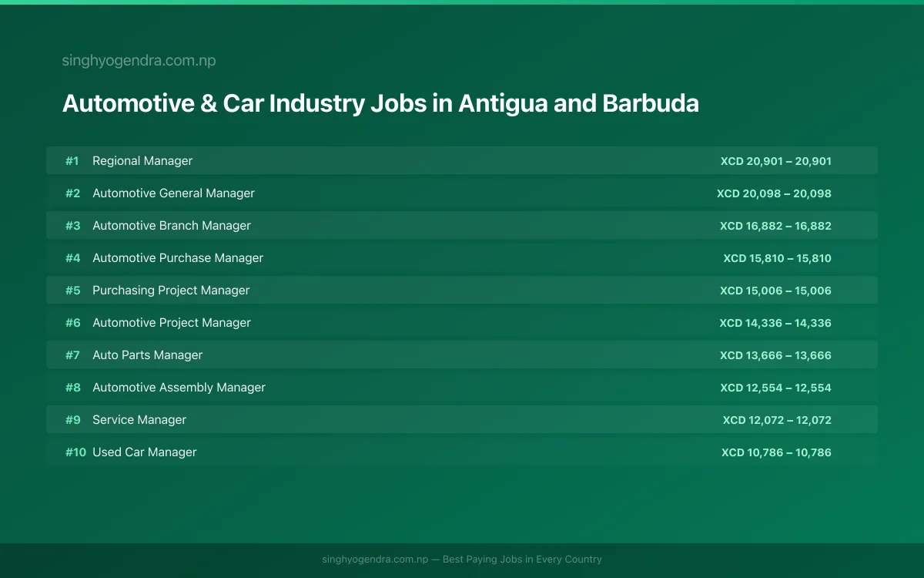The image size is (924, 578).
Task: Click the #6 rank number
Action: 72,323
